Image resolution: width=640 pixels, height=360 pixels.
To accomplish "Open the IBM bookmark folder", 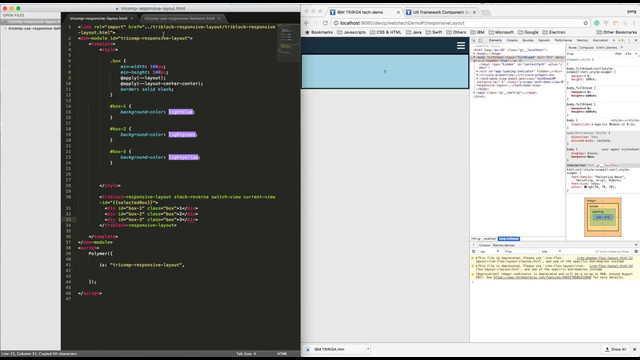I will tap(478, 32).
